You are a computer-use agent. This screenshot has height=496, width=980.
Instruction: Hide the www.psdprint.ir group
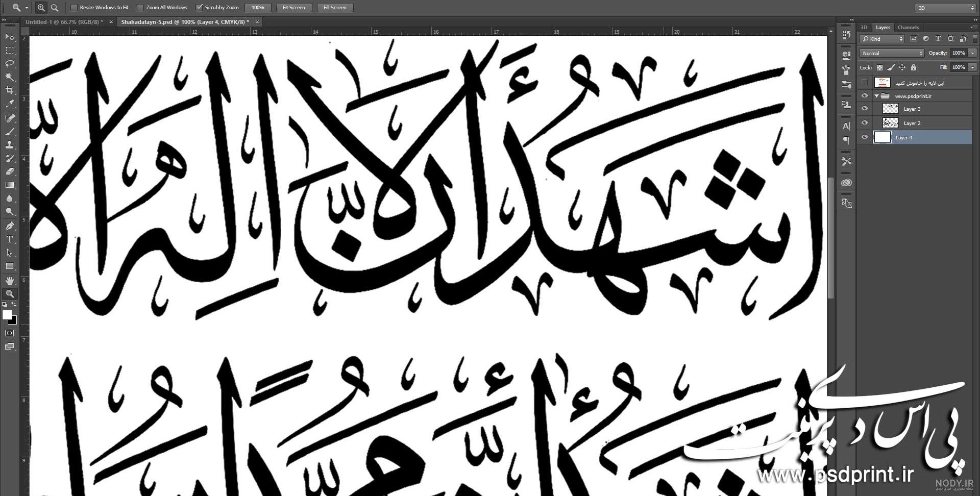[864, 96]
